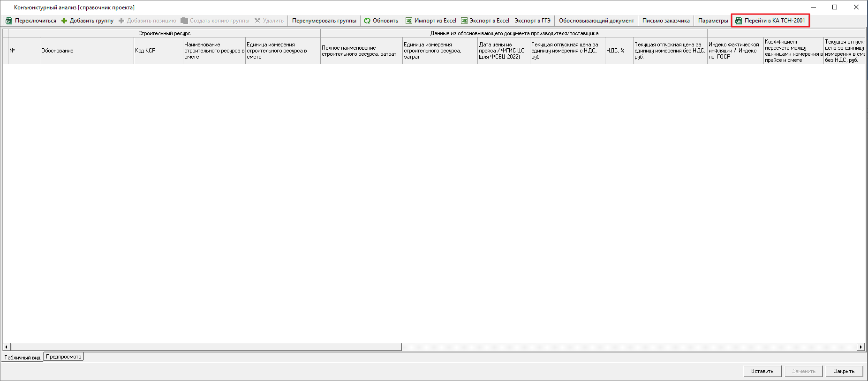This screenshot has height=381, width=868.
Task: Click the Импорт из Excel icon
Action: (409, 21)
